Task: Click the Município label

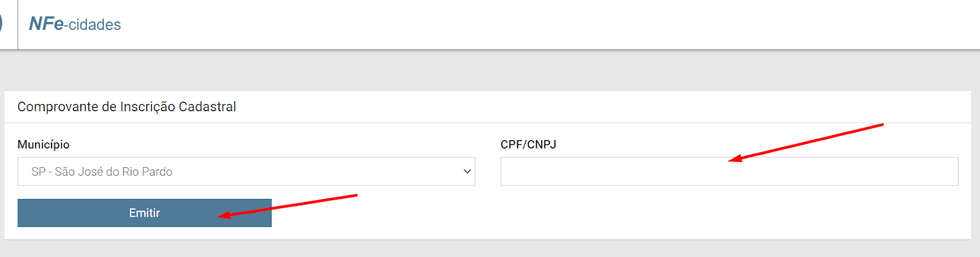Action: [43, 144]
